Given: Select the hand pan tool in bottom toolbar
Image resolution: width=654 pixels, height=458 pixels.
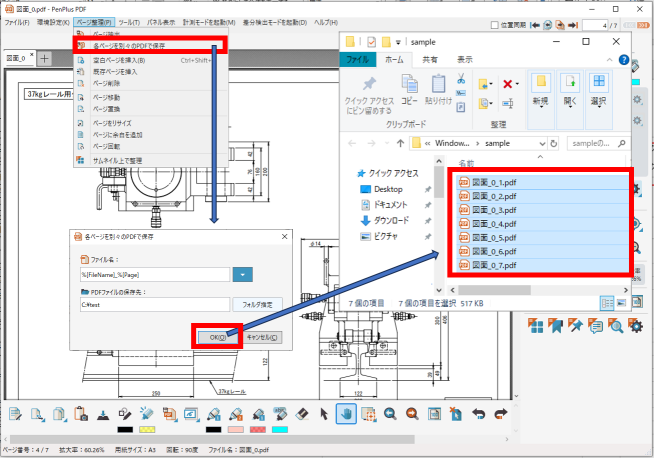Looking at the screenshot, I should [345, 413].
